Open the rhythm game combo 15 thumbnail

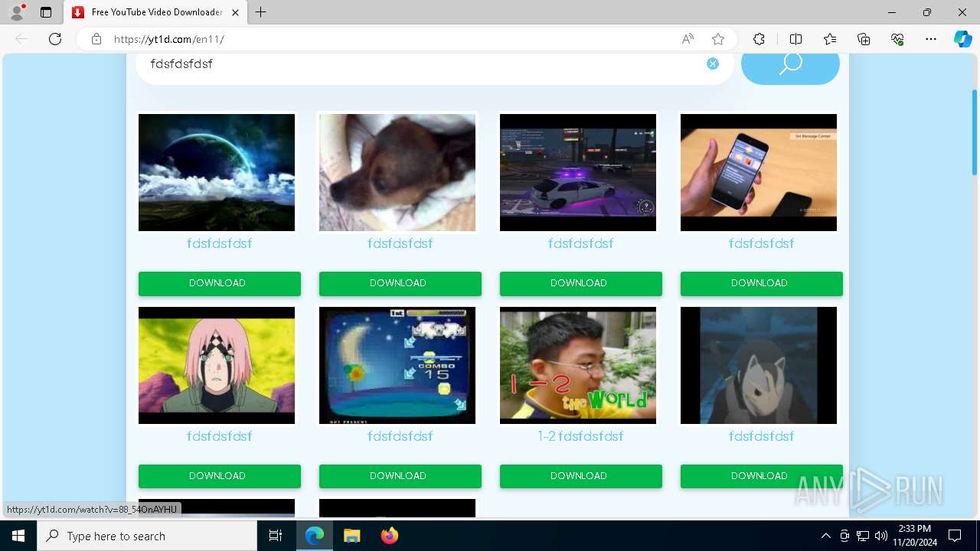point(397,365)
